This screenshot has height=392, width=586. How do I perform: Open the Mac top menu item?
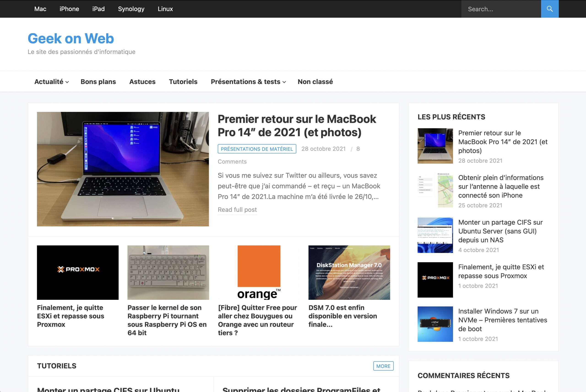pyautogui.click(x=40, y=9)
